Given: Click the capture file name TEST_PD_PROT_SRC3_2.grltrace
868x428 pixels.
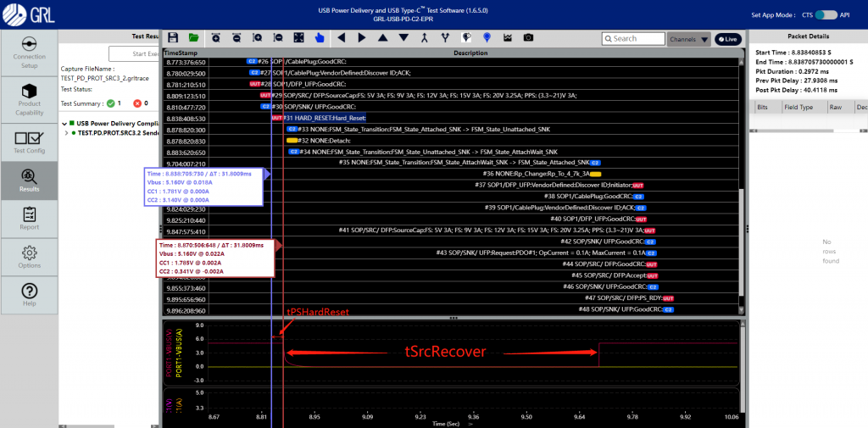Looking at the screenshot, I should pos(104,79).
